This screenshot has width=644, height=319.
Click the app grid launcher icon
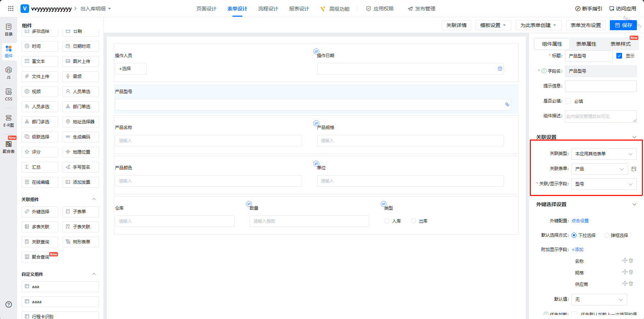pos(11,9)
